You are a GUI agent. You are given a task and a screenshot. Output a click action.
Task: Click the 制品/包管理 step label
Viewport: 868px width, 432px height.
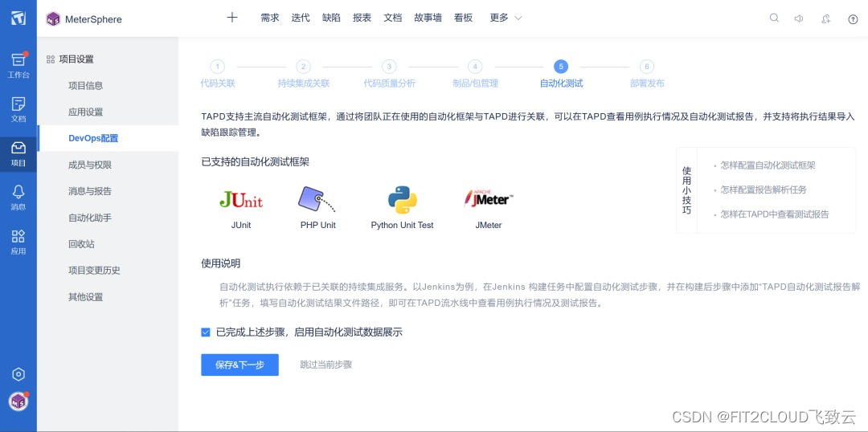coord(476,84)
